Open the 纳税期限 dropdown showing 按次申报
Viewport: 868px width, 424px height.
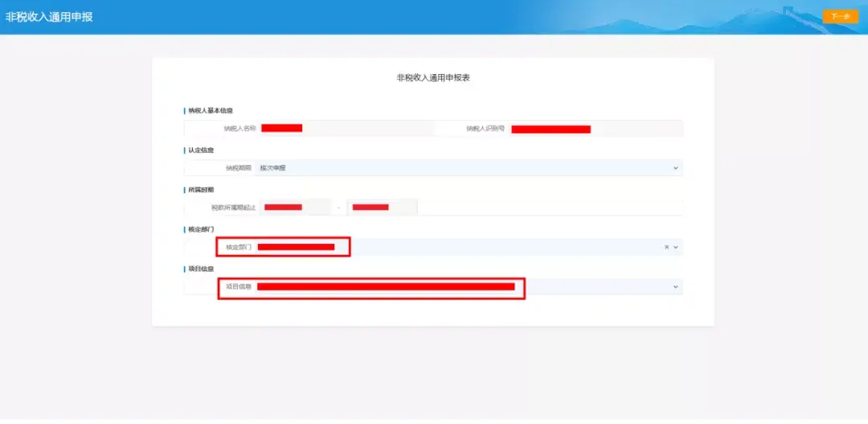click(x=466, y=167)
